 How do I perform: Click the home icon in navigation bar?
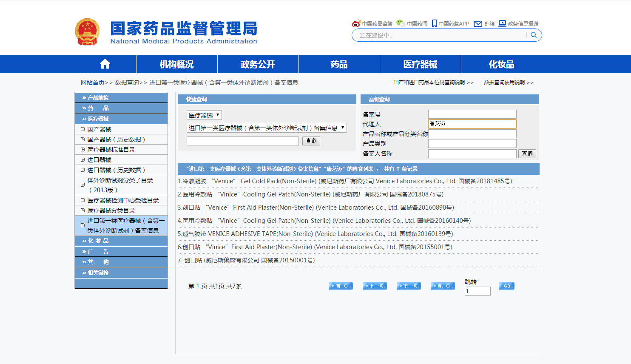point(105,64)
